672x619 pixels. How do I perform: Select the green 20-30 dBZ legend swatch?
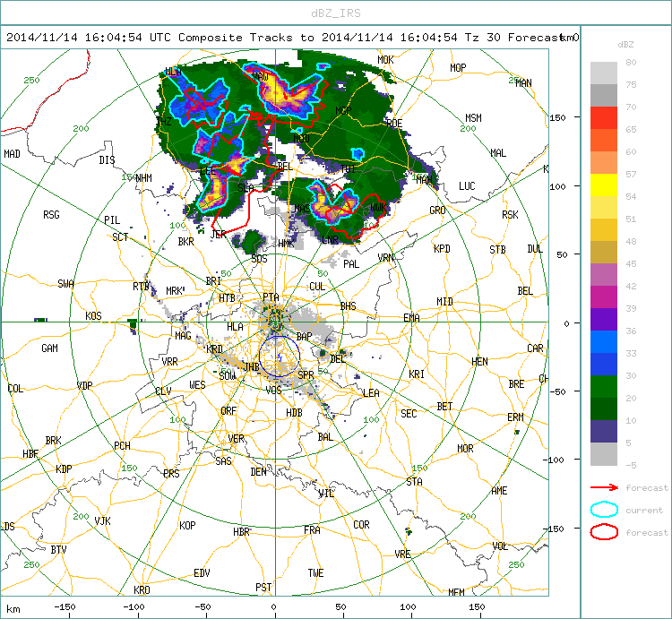pos(604,386)
